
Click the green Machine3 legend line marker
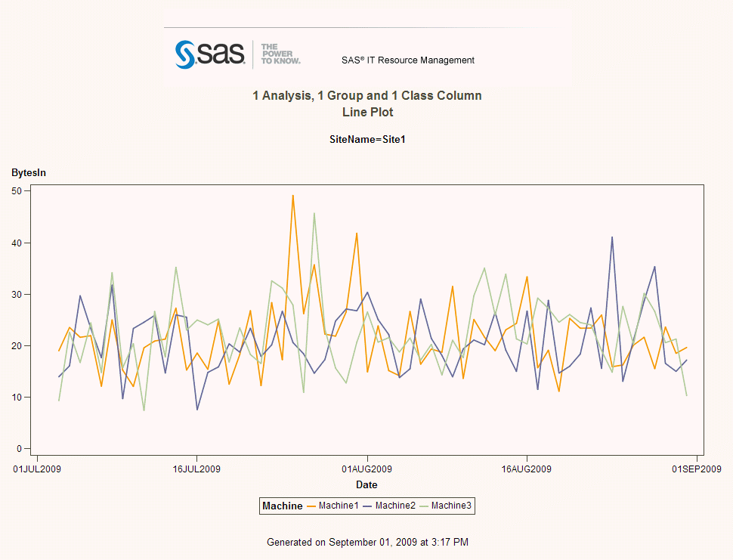click(x=424, y=506)
